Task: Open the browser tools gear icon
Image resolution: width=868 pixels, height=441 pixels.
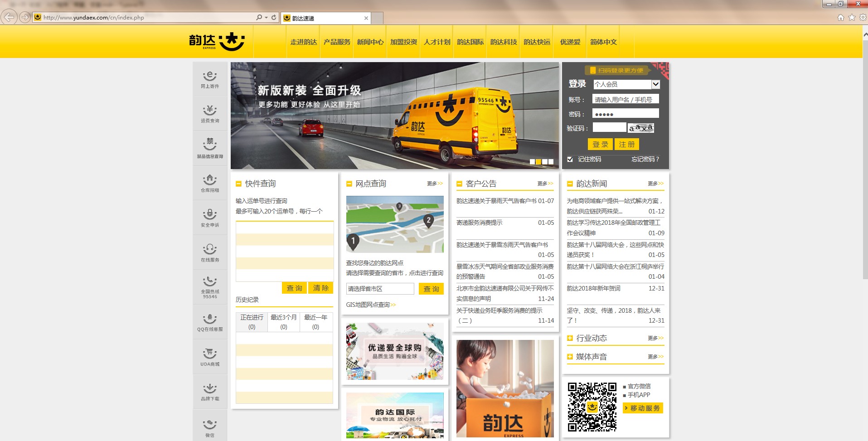Action: (863, 17)
